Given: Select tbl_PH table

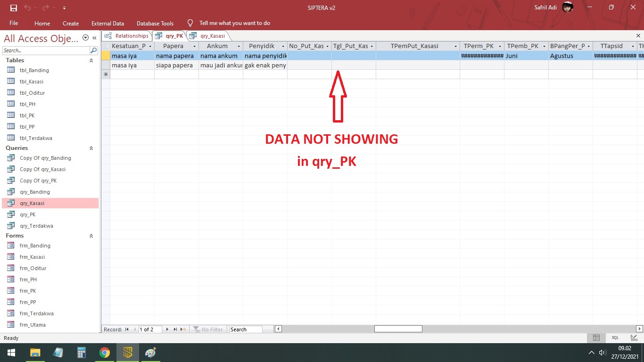Looking at the screenshot, I should [50, 104].
